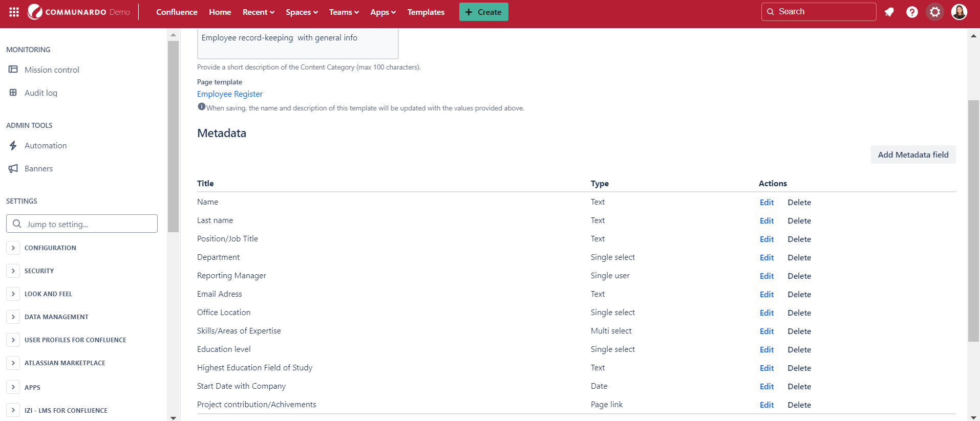Open the Employee Register page template link
This screenshot has height=421, width=980.
pos(230,94)
